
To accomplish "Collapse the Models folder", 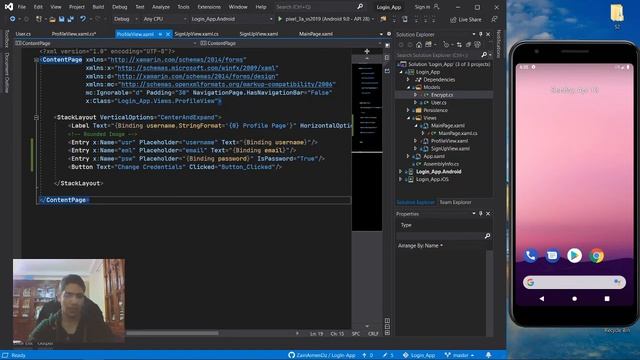I will [408, 87].
